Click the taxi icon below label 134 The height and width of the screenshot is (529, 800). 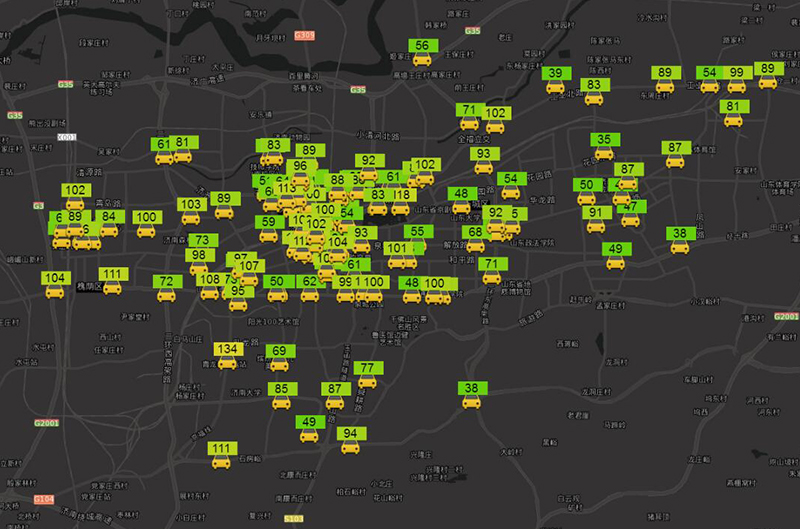click(227, 365)
